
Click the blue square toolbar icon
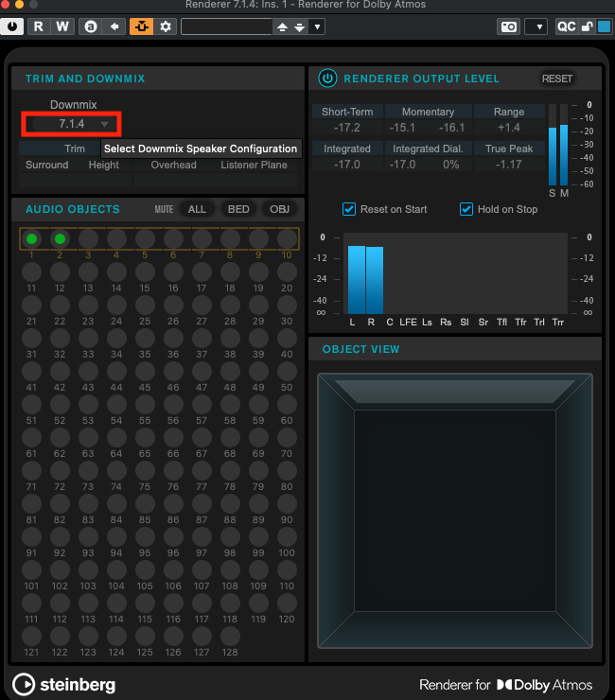point(604,26)
